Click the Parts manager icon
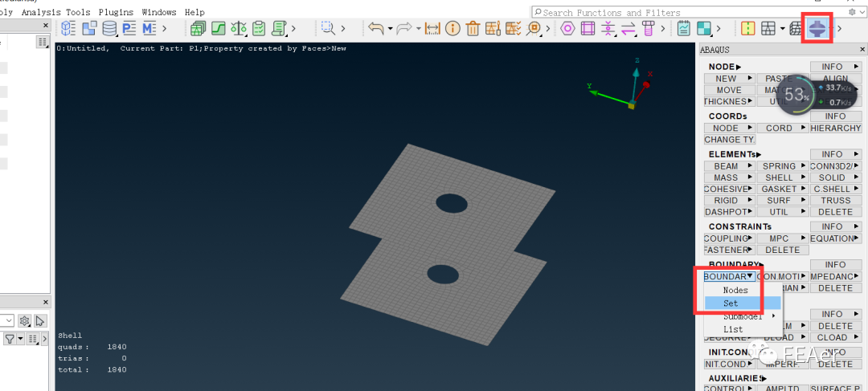Viewport: 868px width, 391px height. 89,28
